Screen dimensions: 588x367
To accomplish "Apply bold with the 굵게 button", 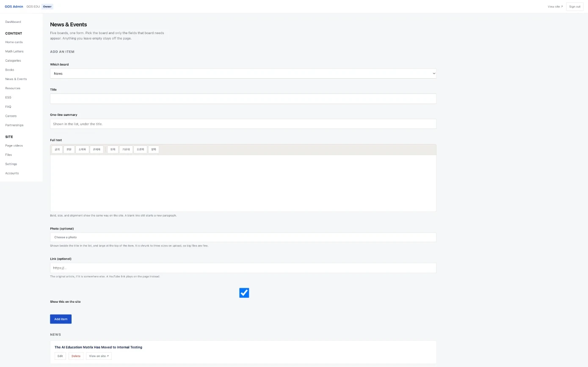I will point(57,149).
